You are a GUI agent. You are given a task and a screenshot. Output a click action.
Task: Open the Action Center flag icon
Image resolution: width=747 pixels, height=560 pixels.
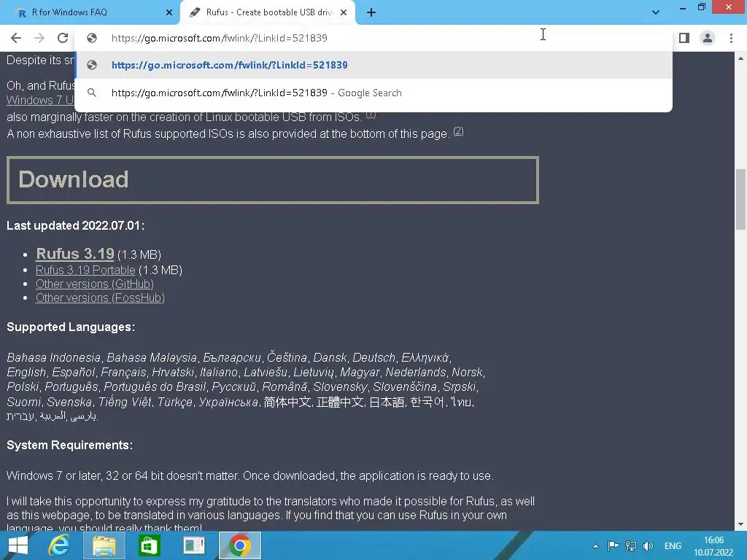click(x=613, y=545)
